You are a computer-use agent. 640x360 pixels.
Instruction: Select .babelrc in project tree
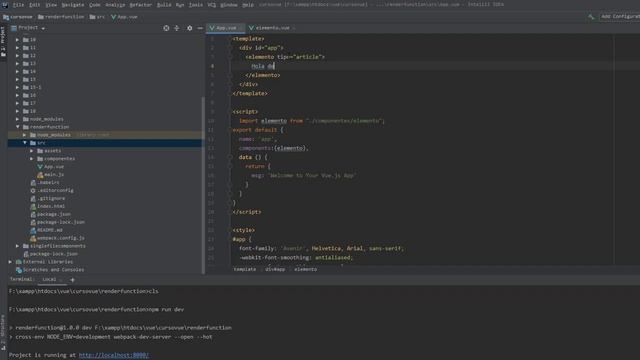[x=48, y=182]
